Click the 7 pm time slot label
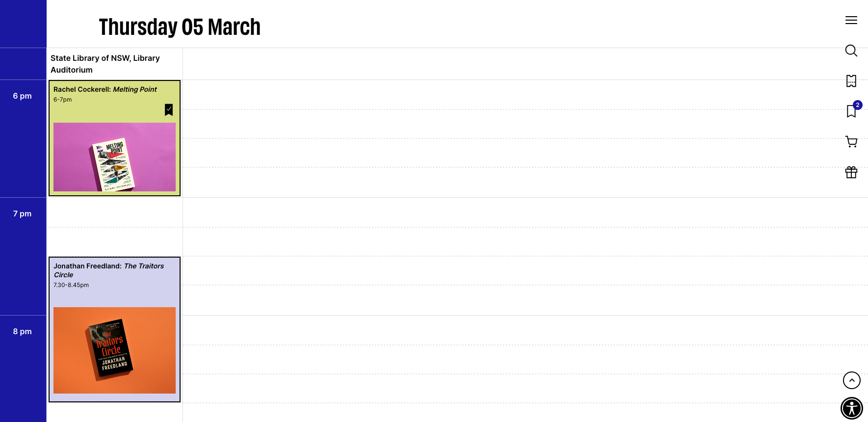Image resolution: width=868 pixels, height=422 pixels. [x=22, y=214]
